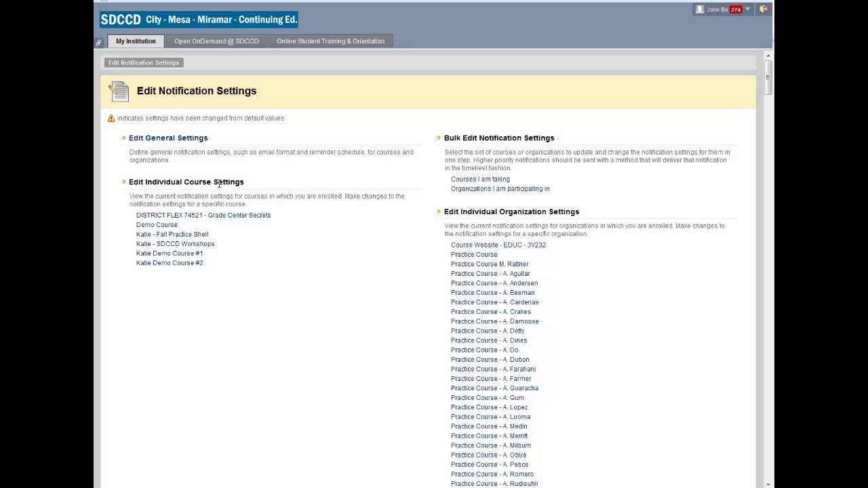868x488 pixels.
Task: Open Practice Course - A. Damoose
Action: pyautogui.click(x=495, y=321)
